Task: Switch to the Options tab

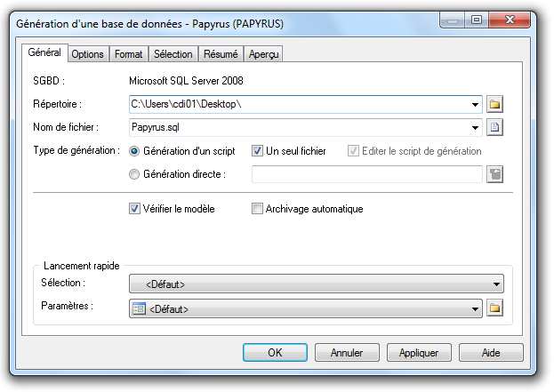Action: coord(88,54)
